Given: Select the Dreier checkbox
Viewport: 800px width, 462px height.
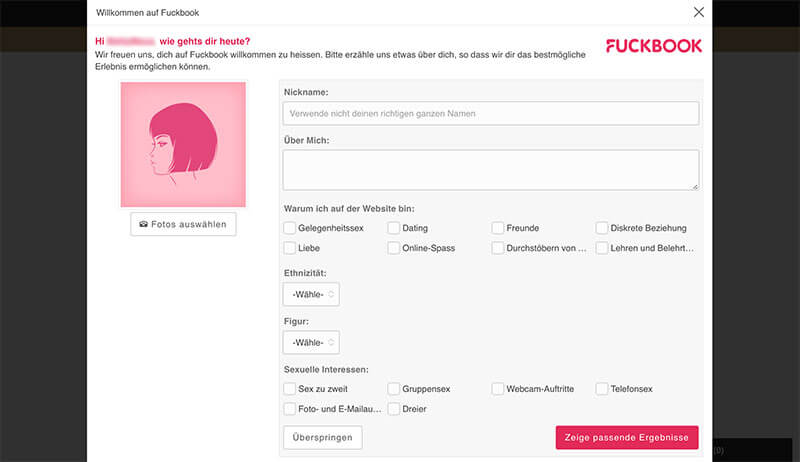Looking at the screenshot, I should point(394,409).
